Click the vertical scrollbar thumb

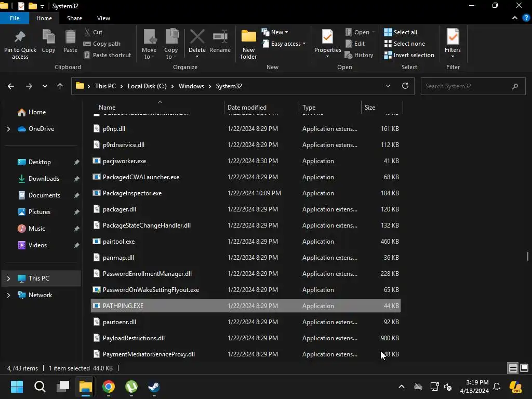528,256
